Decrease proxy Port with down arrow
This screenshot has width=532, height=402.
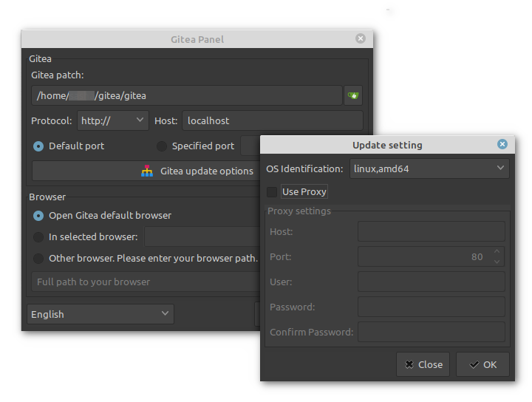tap(497, 262)
